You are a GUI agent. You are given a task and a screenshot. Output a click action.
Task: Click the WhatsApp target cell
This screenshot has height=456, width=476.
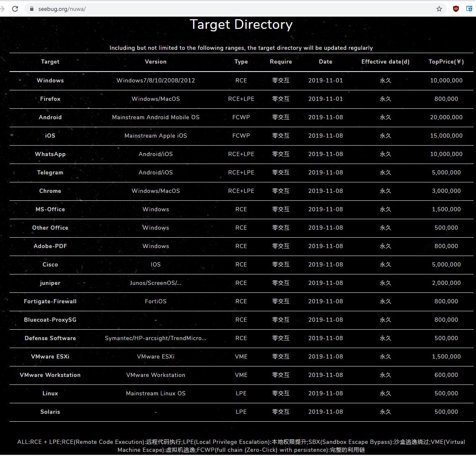pos(50,154)
